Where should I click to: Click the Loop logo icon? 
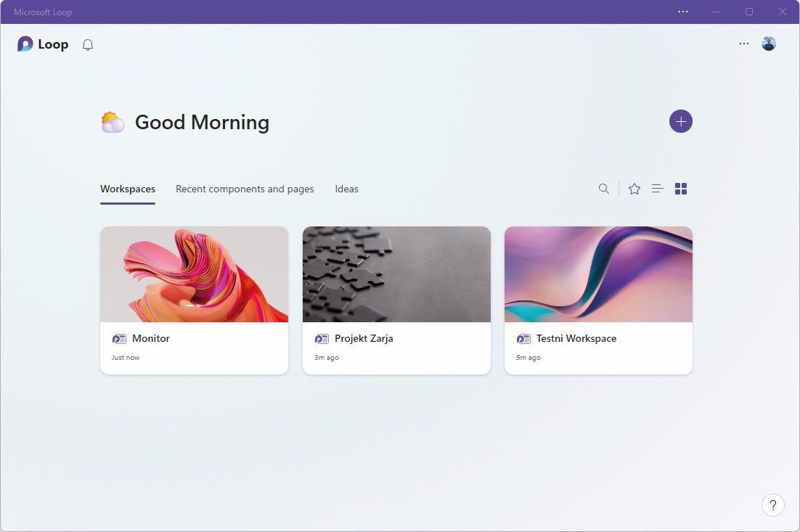(x=25, y=44)
